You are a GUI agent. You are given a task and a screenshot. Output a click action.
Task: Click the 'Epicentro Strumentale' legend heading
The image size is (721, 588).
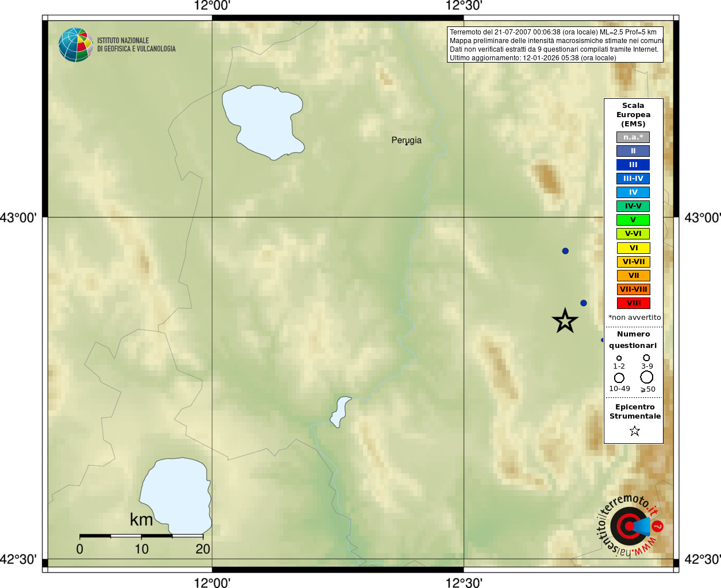pyautogui.click(x=635, y=412)
